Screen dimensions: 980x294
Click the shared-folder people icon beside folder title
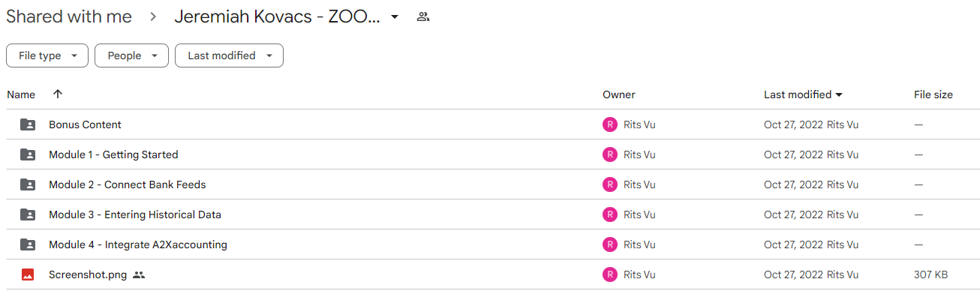point(423,16)
